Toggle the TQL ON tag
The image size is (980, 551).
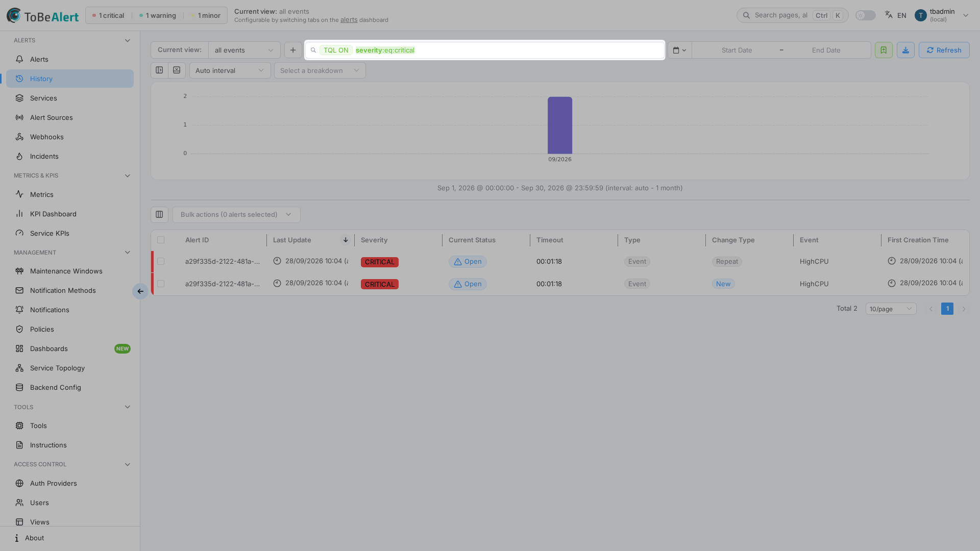point(336,50)
